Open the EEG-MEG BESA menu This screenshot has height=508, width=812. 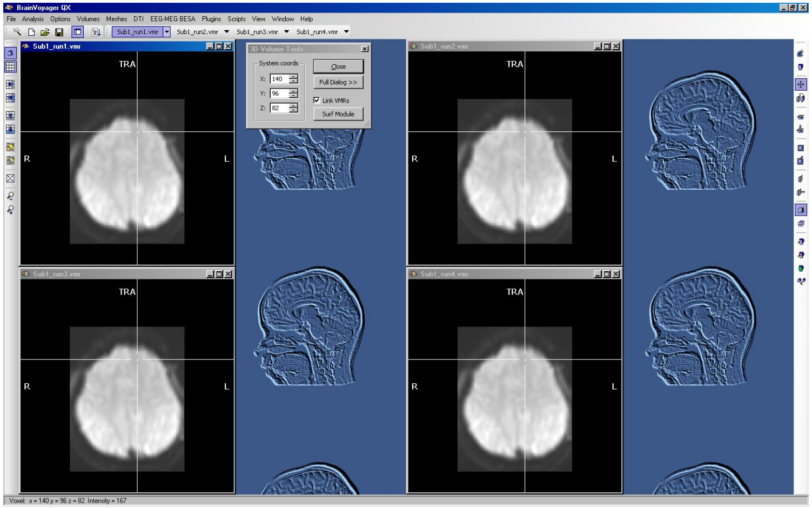point(173,19)
